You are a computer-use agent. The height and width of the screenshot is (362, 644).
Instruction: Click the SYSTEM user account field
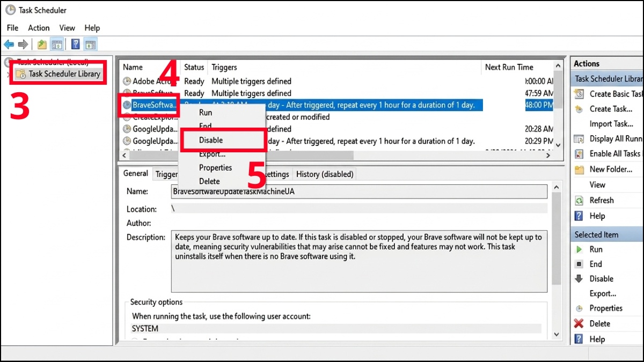point(336,328)
